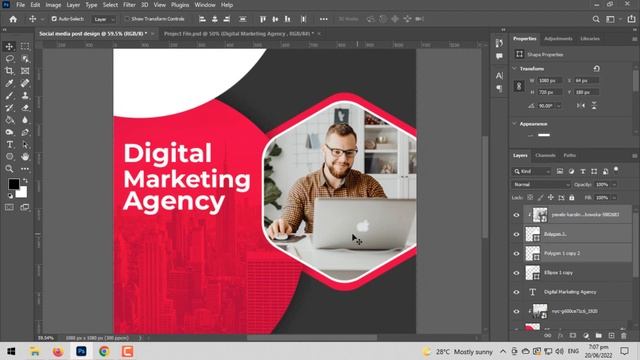
Task: Click the Appearance stroke white swatch
Action: click(544, 135)
